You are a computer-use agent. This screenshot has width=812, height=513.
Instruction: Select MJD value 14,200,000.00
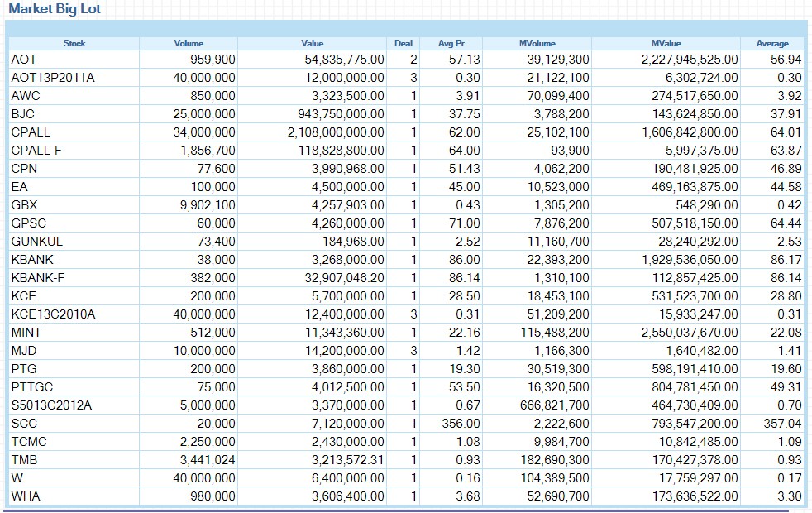tap(344, 351)
